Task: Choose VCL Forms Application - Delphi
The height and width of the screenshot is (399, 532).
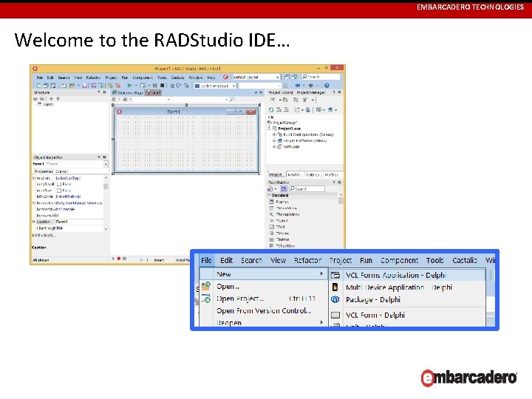Action: click(x=407, y=275)
